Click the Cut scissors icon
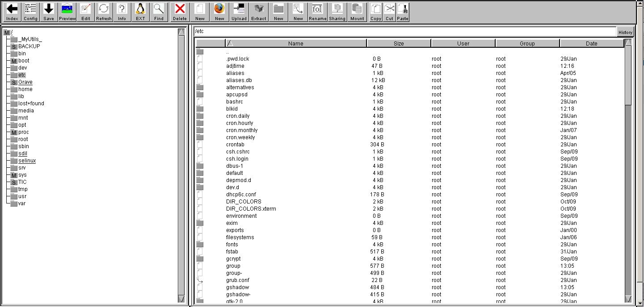Image resolution: width=644 pixels, height=307 pixels. click(x=389, y=12)
